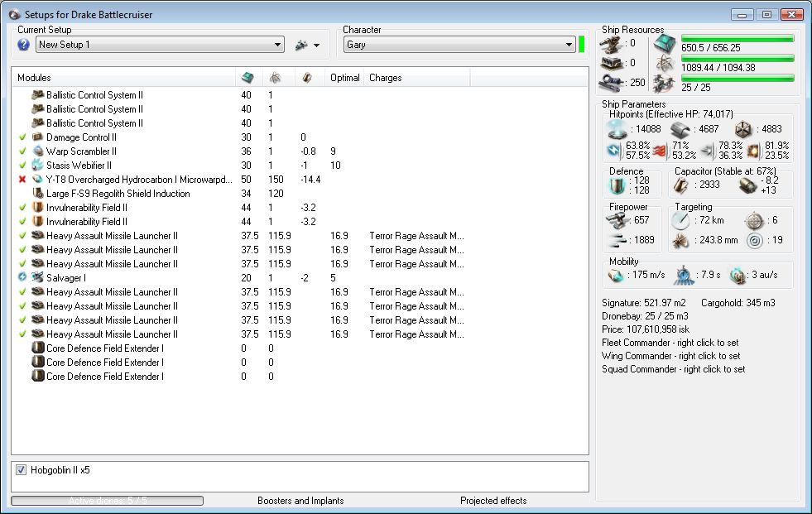Click the powergrid column header icon
This screenshot has height=514, width=812.
tap(274, 78)
